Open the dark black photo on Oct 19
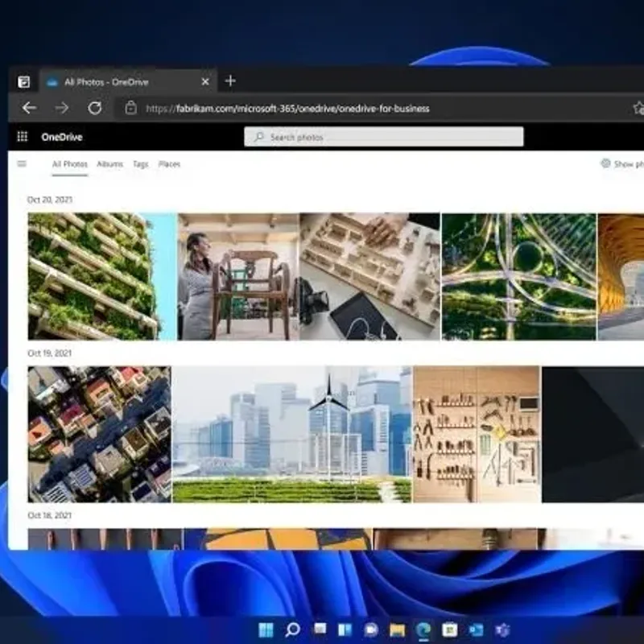Screen dimensions: 644x644 592,434
